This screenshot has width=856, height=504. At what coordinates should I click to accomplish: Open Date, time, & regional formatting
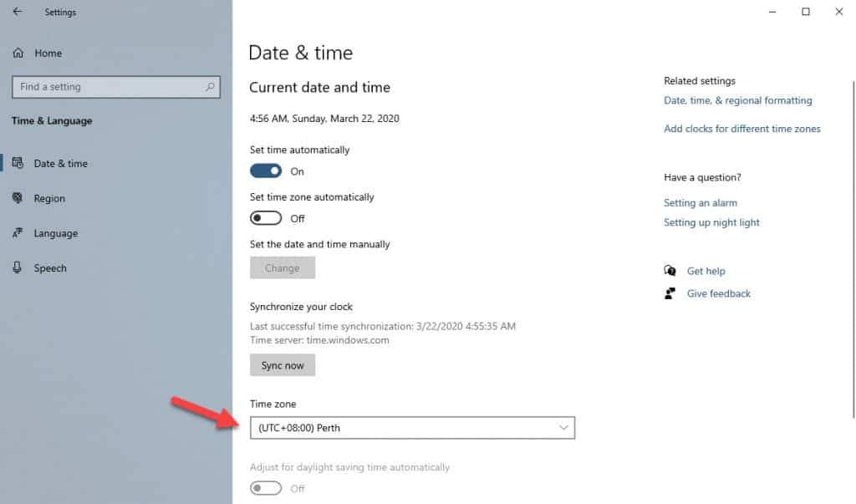[738, 100]
